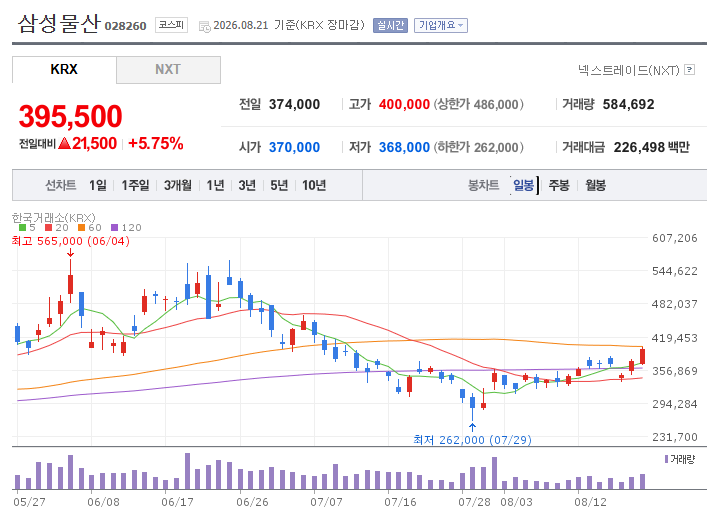Select the 1일 line chart period
The width and height of the screenshot is (707, 518).
pos(97,185)
